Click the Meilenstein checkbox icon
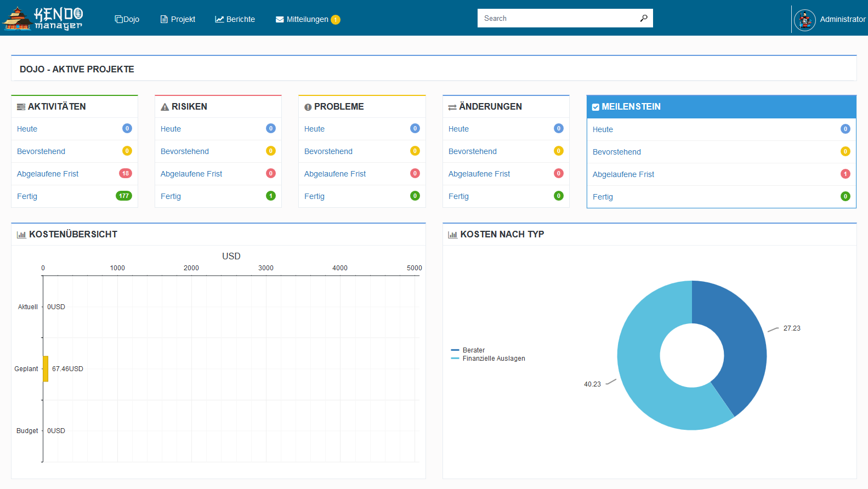This screenshot has height=489, width=868. click(595, 107)
